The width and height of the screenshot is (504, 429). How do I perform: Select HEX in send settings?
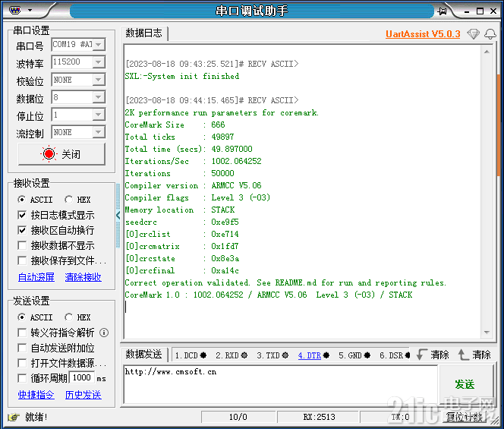pyautogui.click(x=77, y=317)
